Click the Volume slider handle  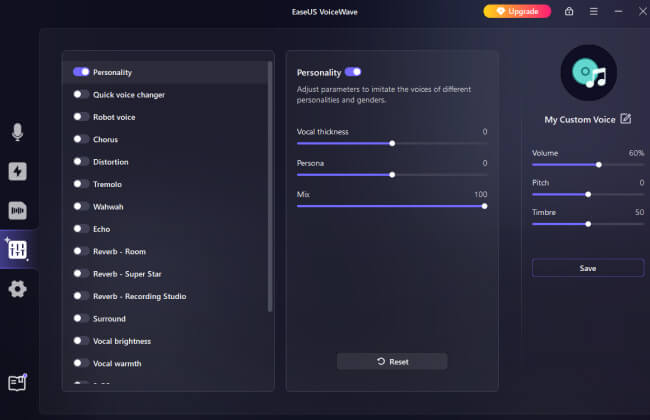point(599,164)
